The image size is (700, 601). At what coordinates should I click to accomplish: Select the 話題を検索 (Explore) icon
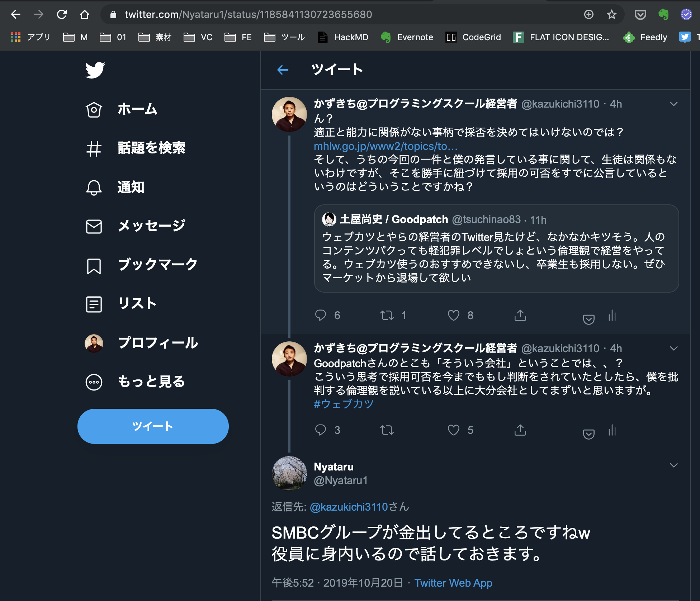(94, 149)
